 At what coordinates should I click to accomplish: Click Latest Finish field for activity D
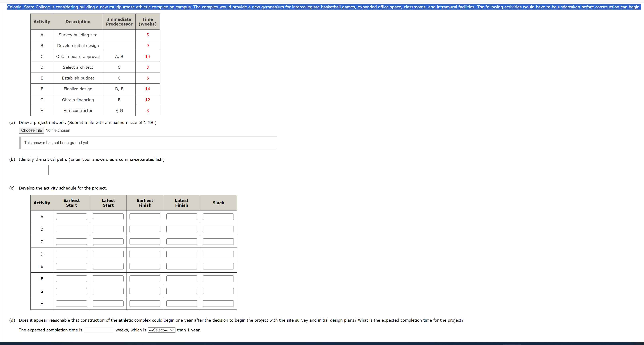182,254
